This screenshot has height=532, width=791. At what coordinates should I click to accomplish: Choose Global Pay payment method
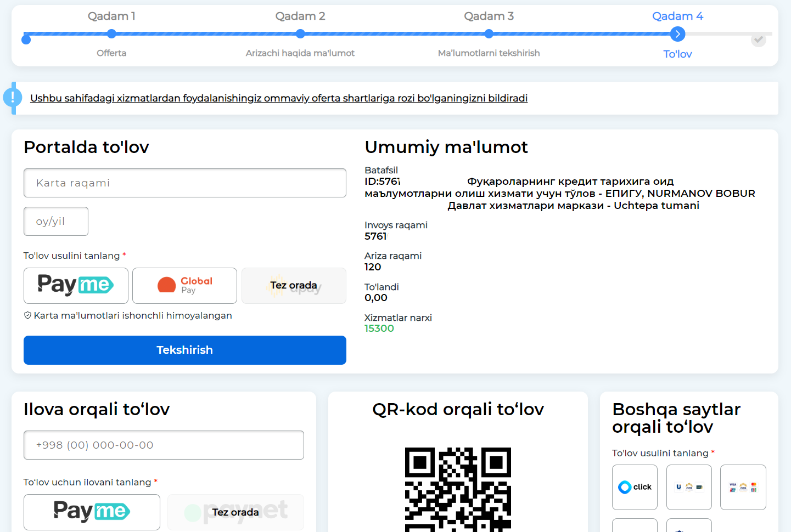[184, 286]
